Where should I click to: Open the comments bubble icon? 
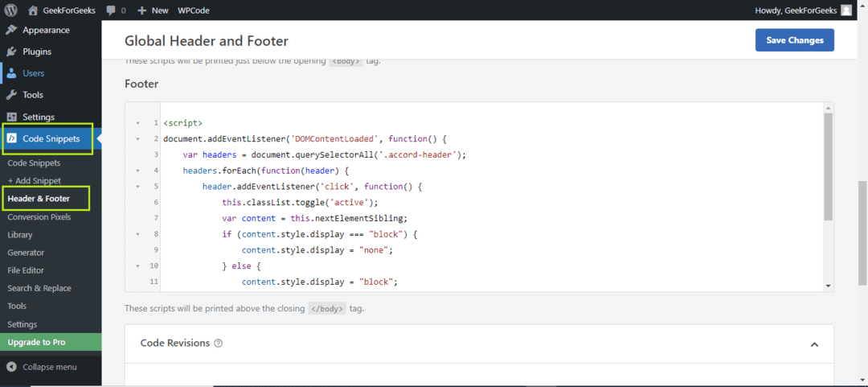coord(111,10)
